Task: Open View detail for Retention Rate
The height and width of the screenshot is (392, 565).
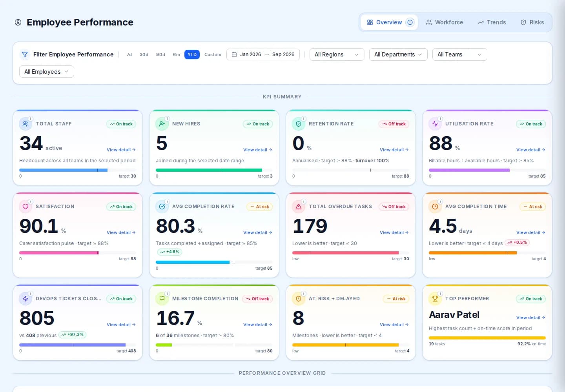Action: click(x=394, y=150)
